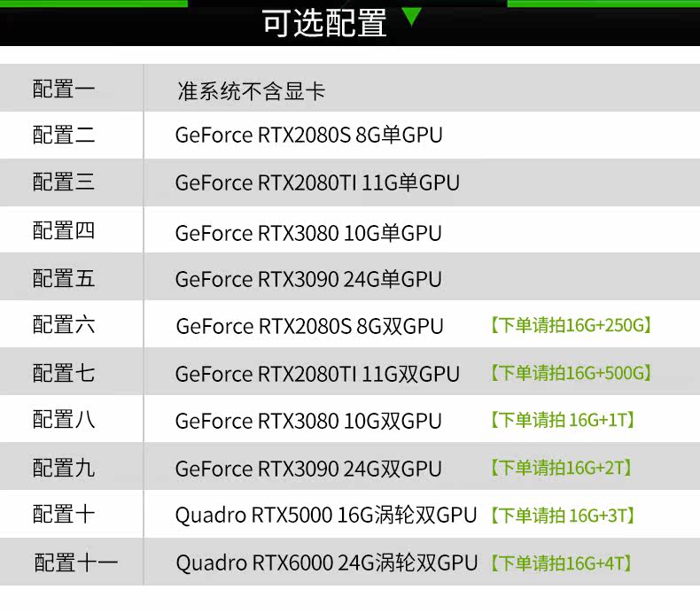Click the green note 下单请拍16G+4T

point(561,563)
